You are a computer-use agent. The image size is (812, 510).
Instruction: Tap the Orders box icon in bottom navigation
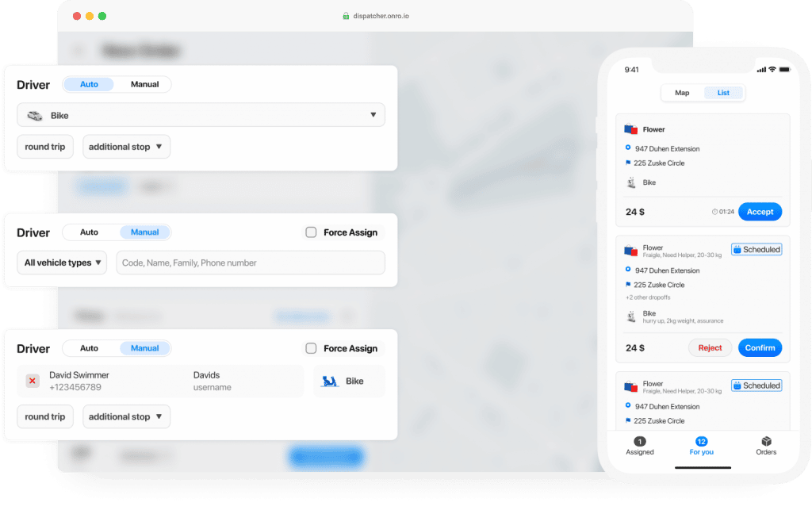(766, 442)
